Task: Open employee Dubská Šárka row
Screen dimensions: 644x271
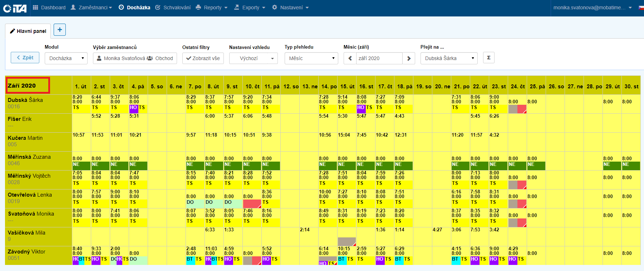Action: pos(25,100)
